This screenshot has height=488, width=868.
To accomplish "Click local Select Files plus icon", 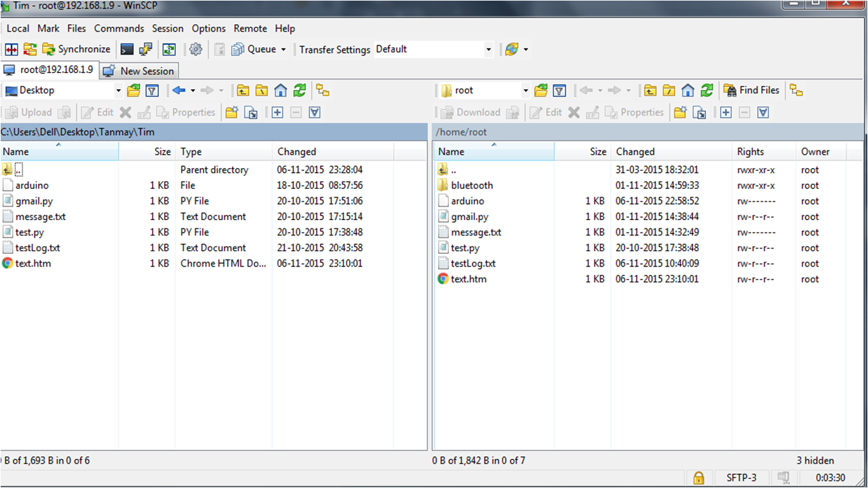I will [x=277, y=113].
